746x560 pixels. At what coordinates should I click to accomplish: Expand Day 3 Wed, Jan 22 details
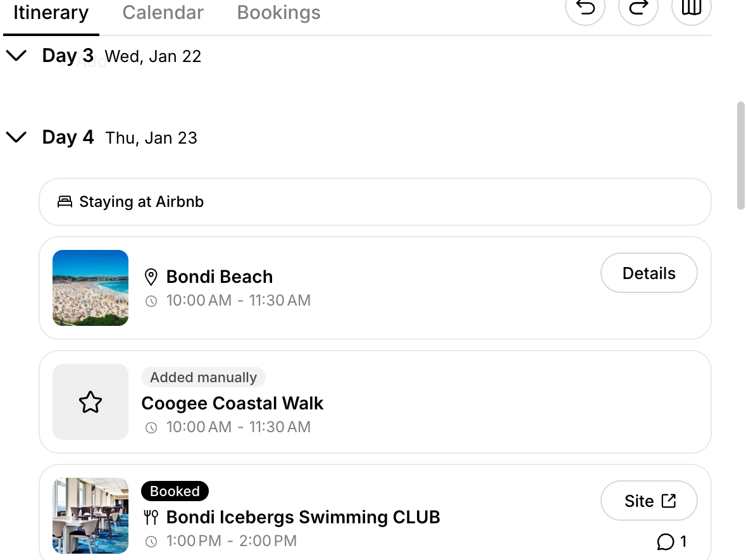pyautogui.click(x=16, y=56)
